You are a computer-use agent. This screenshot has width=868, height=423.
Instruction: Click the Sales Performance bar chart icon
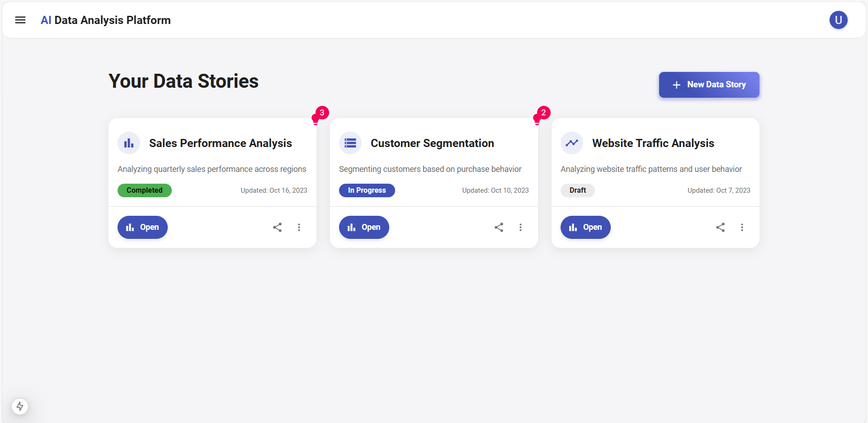click(x=129, y=143)
